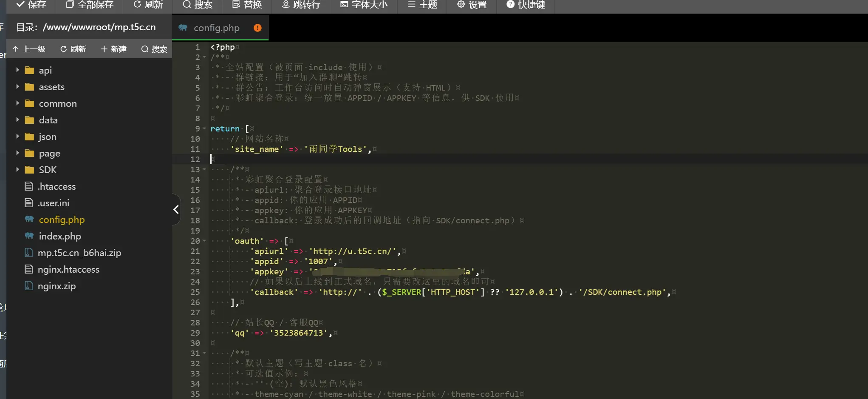The width and height of the screenshot is (868, 399).
Task: Collapse the sidebar with the left arrow handle
Action: pyautogui.click(x=176, y=209)
